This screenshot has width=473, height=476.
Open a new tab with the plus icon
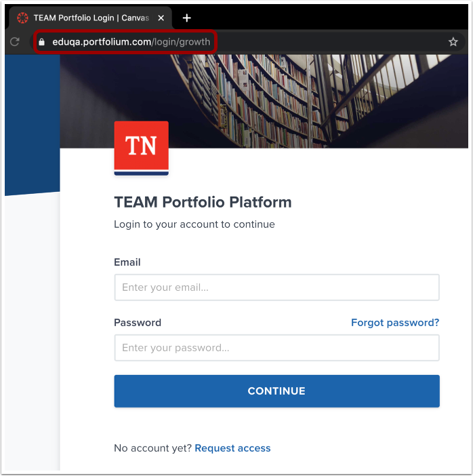pyautogui.click(x=186, y=18)
